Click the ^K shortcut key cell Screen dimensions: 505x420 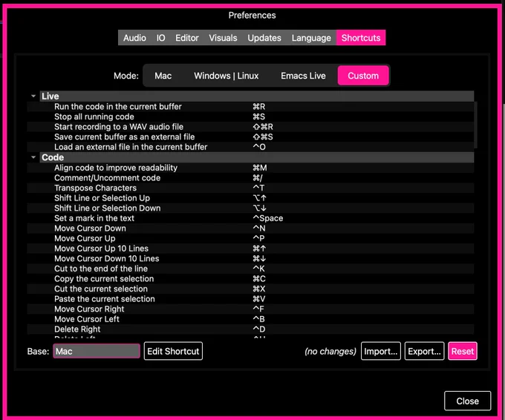pyautogui.click(x=258, y=269)
